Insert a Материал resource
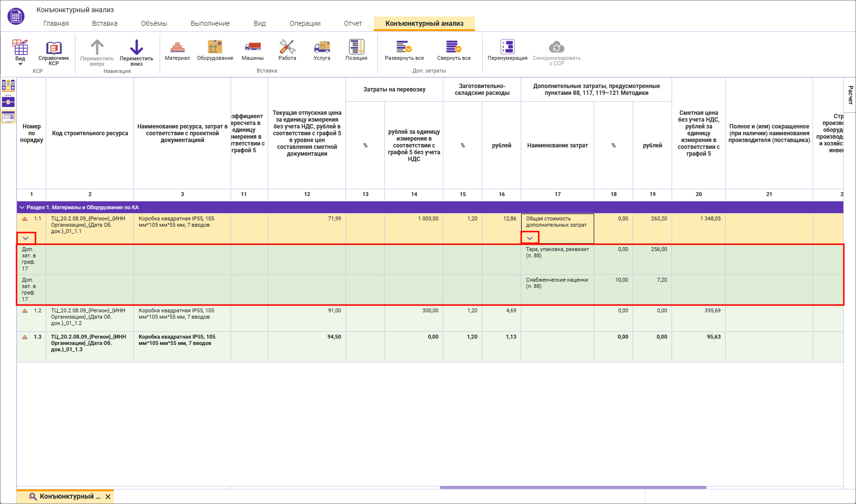Viewport: 856px width, 504px height. [177, 51]
